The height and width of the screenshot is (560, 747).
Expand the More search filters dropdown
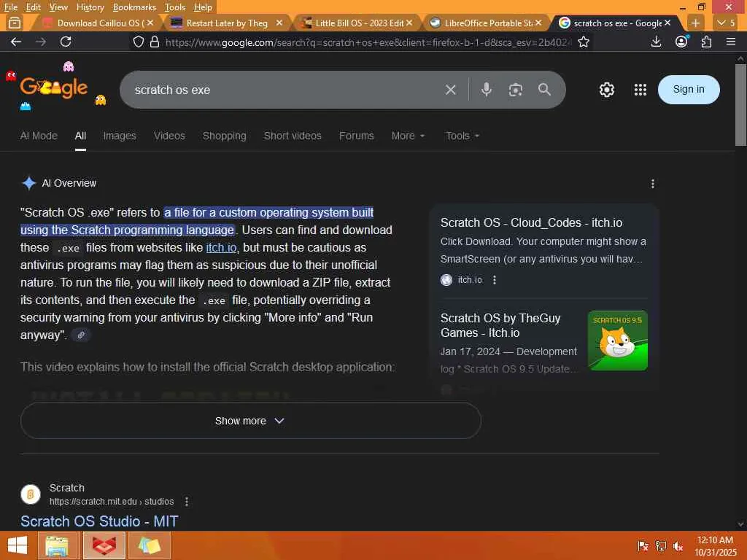click(x=408, y=136)
